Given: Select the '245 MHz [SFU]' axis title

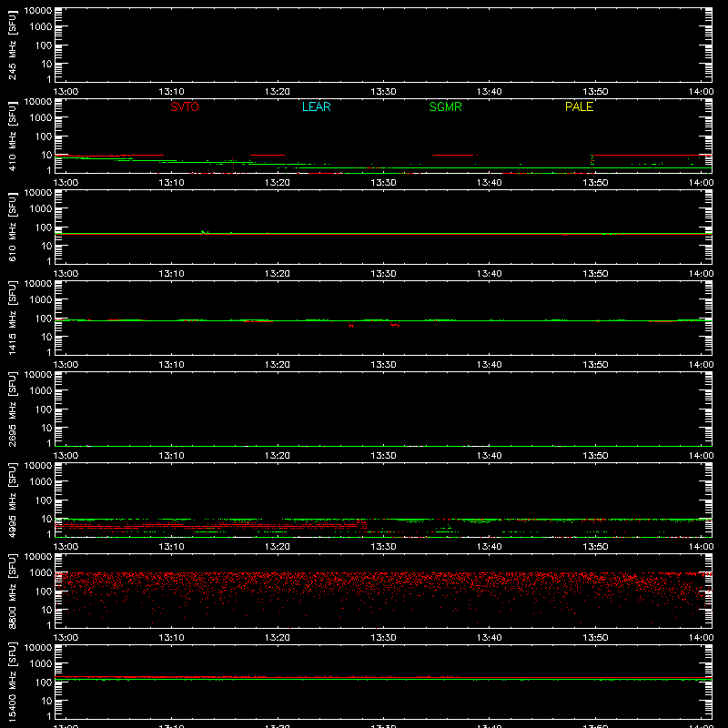Looking at the screenshot, I should 13,45.
